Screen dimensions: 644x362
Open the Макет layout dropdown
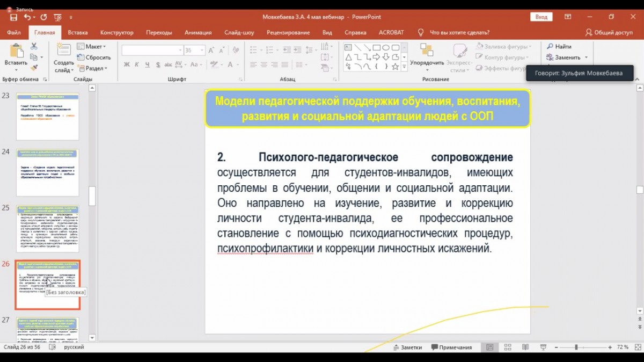92,47
